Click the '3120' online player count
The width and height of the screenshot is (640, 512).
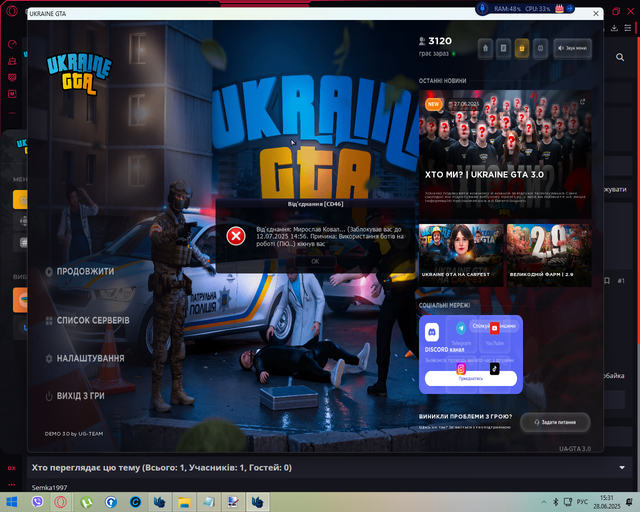pos(440,41)
